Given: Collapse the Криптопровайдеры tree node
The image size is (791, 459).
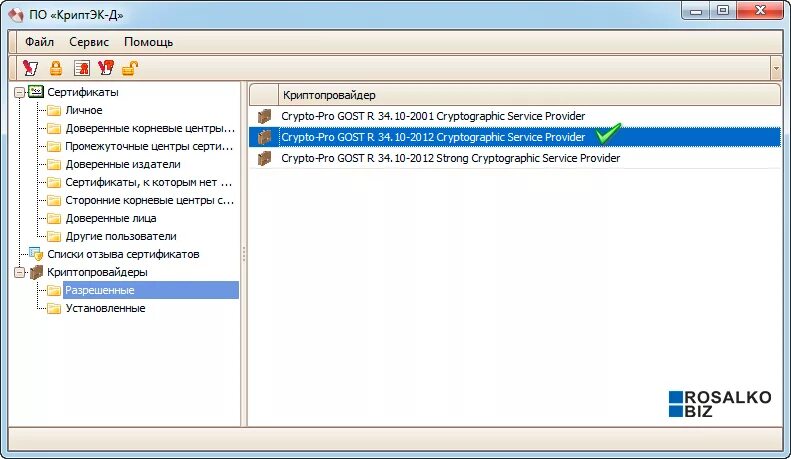Looking at the screenshot, I should [x=19, y=272].
